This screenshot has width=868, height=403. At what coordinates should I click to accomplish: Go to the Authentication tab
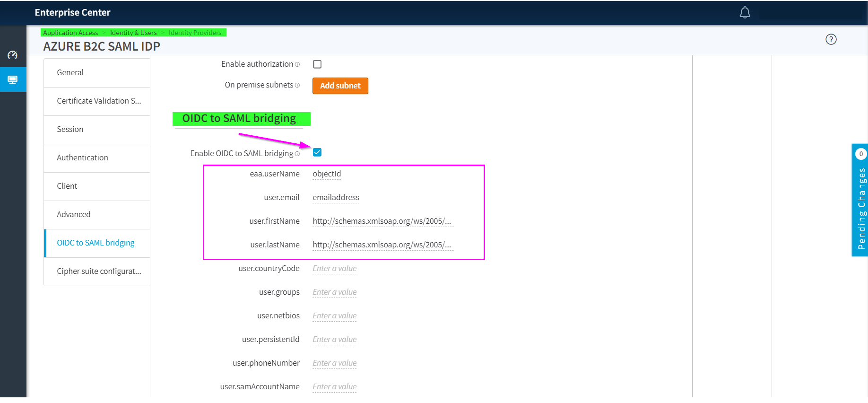tap(97, 158)
